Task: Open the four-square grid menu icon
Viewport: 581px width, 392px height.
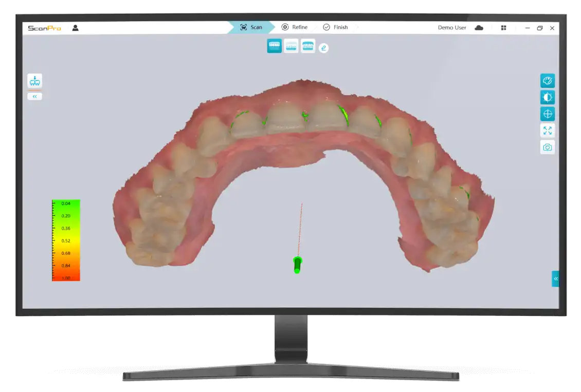Action: click(x=503, y=28)
